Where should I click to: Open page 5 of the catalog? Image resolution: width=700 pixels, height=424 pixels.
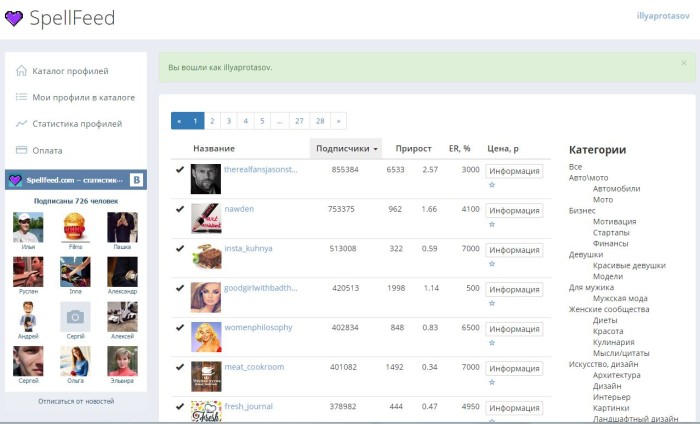pos(262,121)
